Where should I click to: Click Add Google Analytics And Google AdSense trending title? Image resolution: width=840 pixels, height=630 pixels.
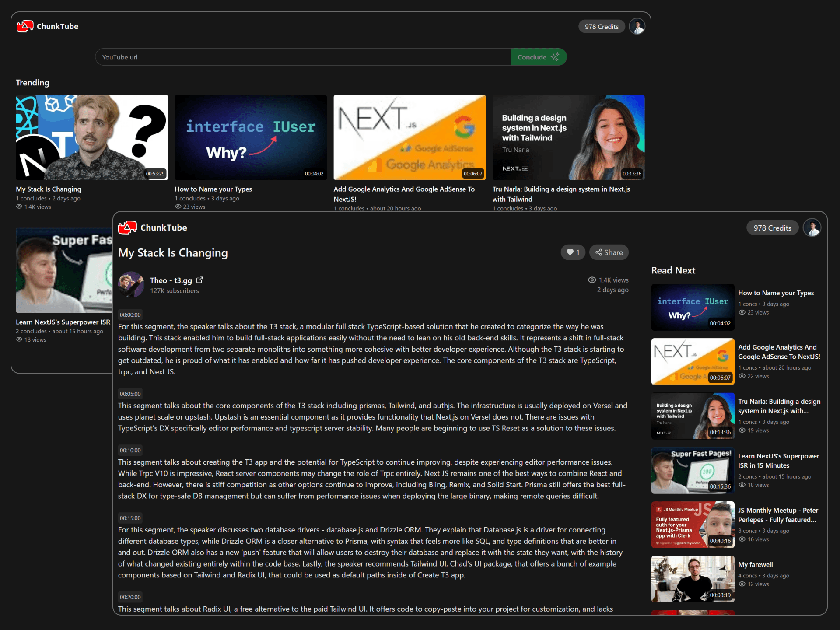(404, 194)
